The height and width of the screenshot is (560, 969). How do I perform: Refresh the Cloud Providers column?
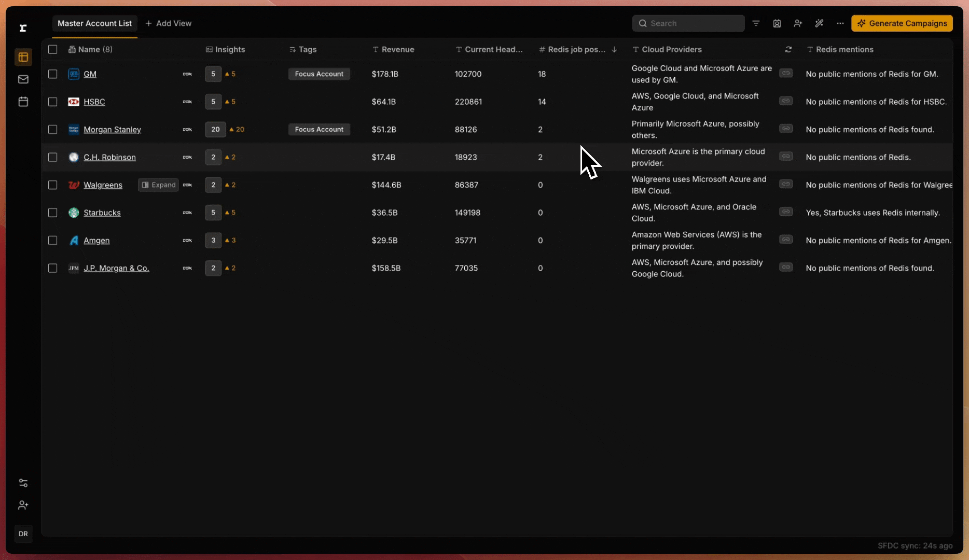click(788, 49)
